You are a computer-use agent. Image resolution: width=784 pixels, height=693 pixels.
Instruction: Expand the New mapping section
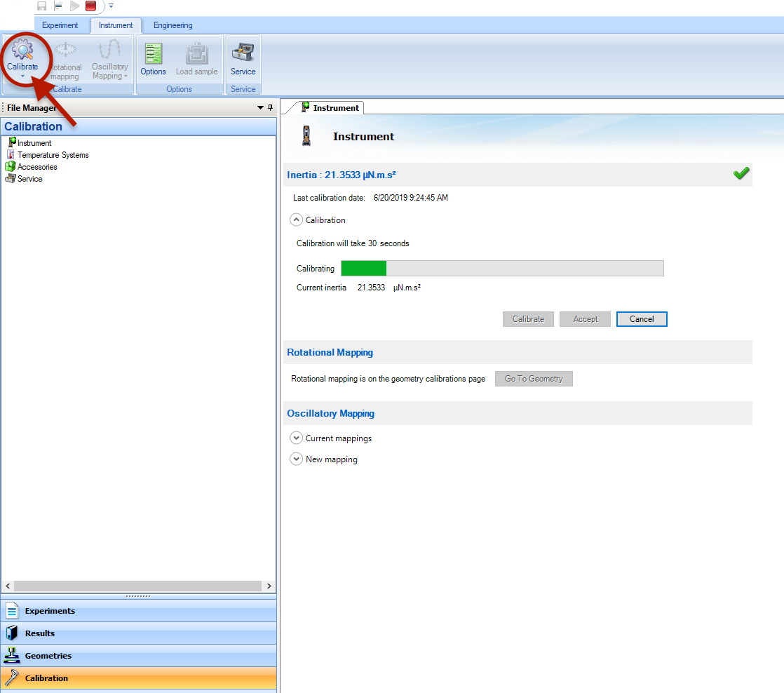click(x=297, y=459)
